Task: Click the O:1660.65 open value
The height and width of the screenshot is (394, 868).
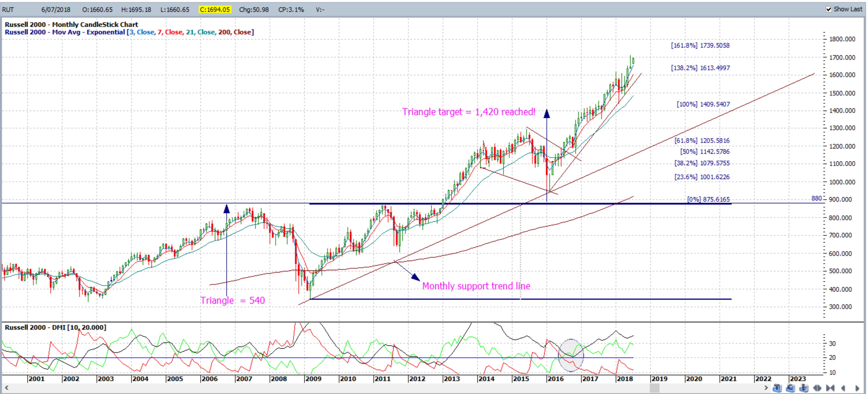Action: click(97, 10)
